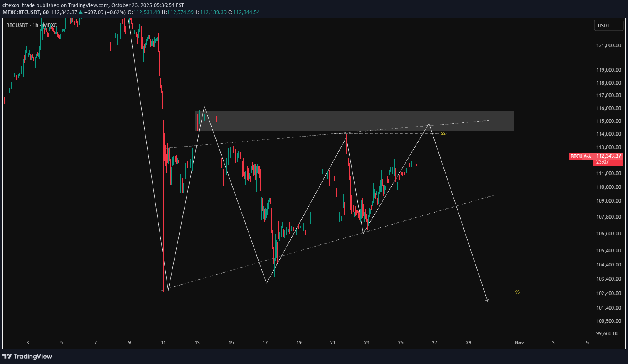Image resolution: width=628 pixels, height=364 pixels.
Task: Click the BTCUSDT · 1h · MEXC symbol label
Action: click(31, 25)
